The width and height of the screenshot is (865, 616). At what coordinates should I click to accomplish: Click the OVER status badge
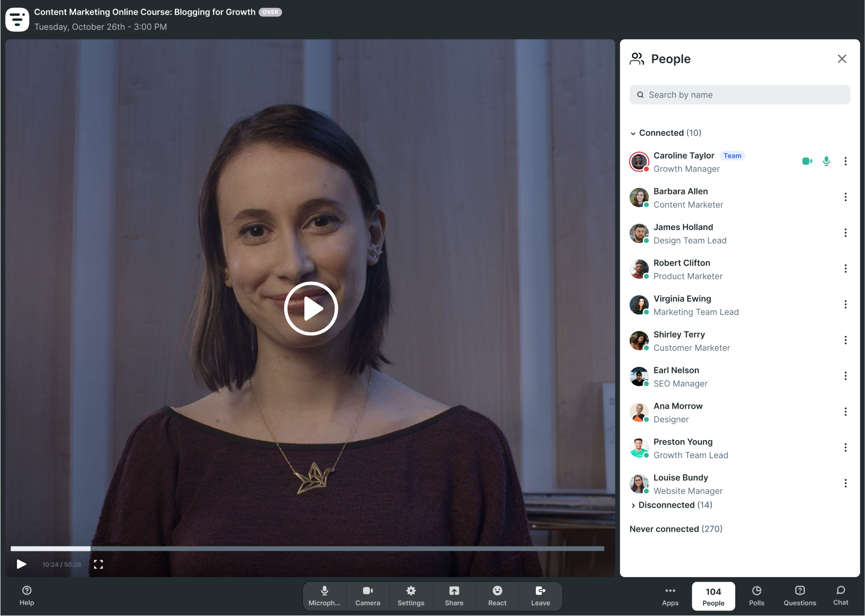(x=270, y=12)
